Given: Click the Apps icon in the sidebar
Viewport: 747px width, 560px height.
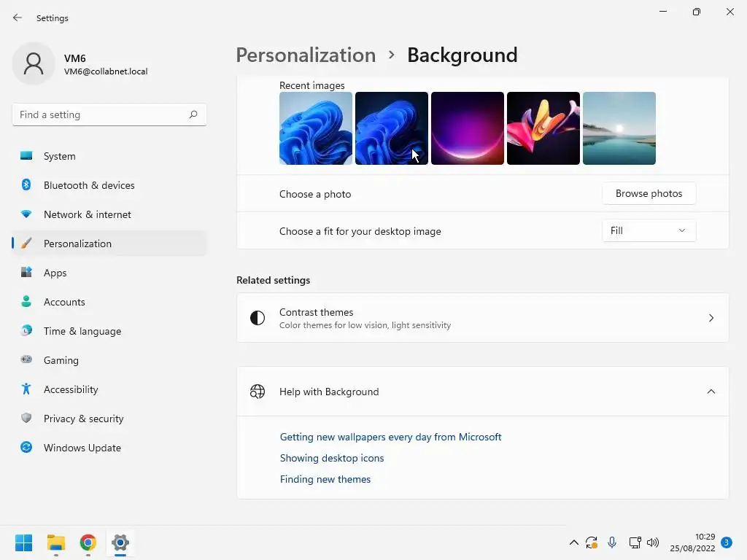Looking at the screenshot, I should click(x=26, y=272).
